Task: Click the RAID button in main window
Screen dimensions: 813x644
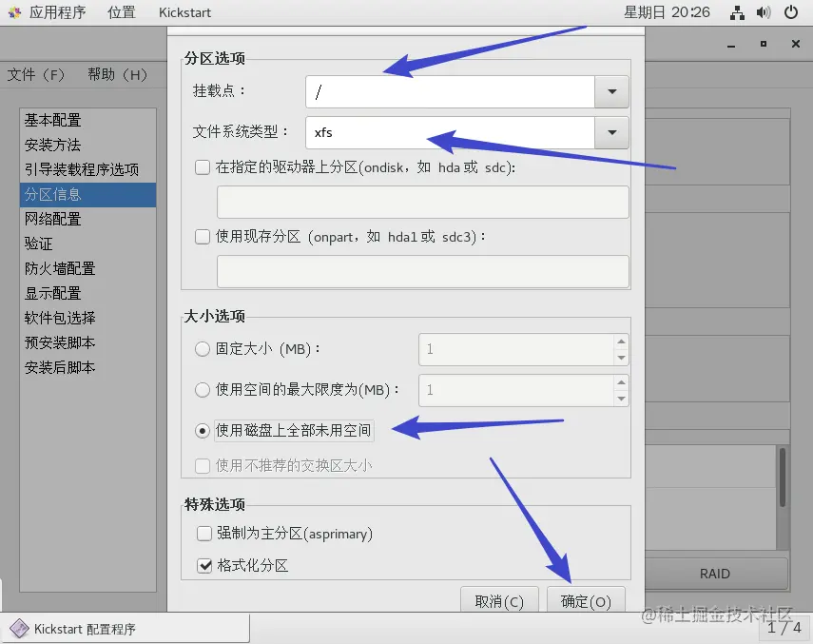Action: 715,574
